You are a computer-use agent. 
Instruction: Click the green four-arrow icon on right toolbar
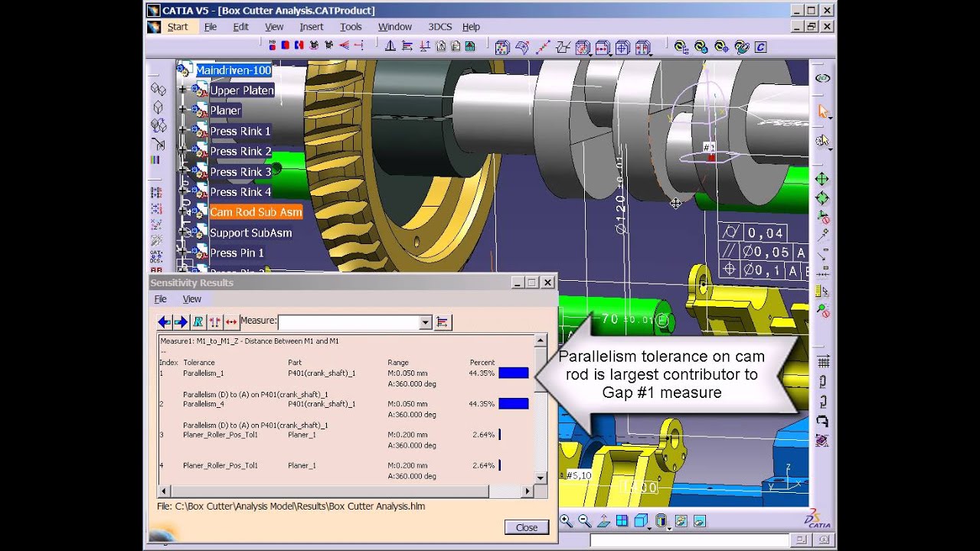point(822,179)
